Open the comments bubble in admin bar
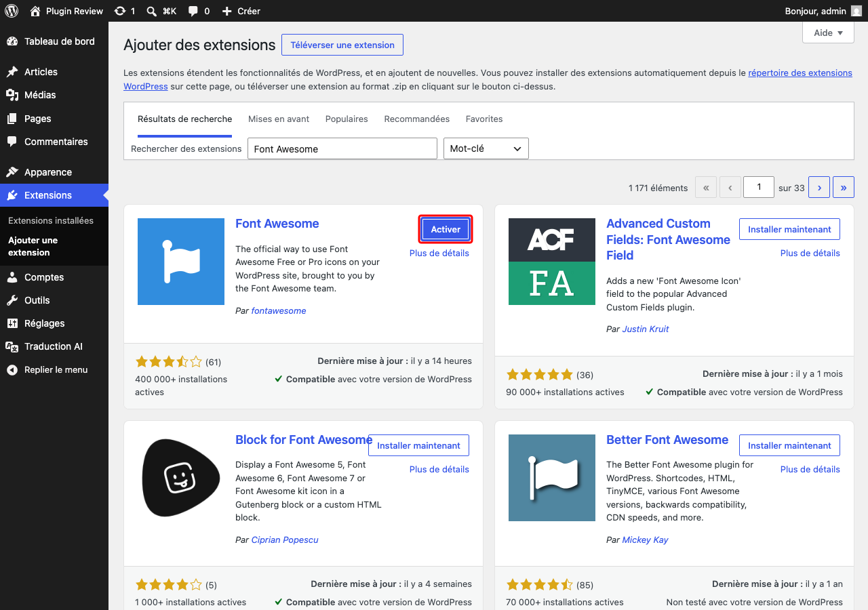This screenshot has width=868, height=610. click(193, 11)
